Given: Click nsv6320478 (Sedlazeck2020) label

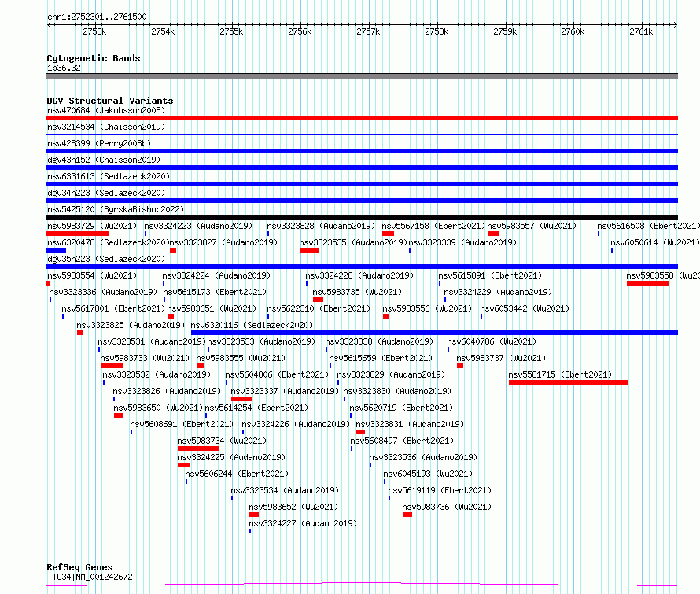Looking at the screenshot, I should tap(108, 242).
